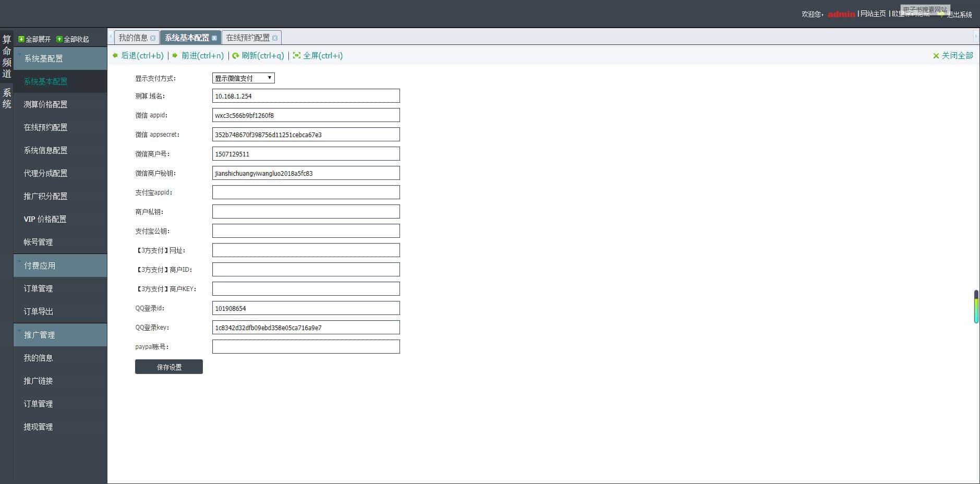Open 推广积分配置 in the sidebar
The image size is (980, 484).
click(x=61, y=196)
